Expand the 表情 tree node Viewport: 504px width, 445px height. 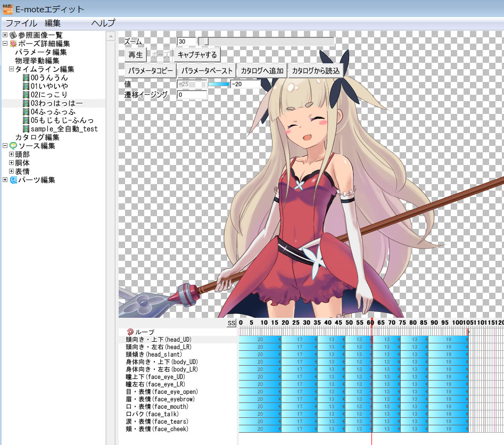point(11,171)
